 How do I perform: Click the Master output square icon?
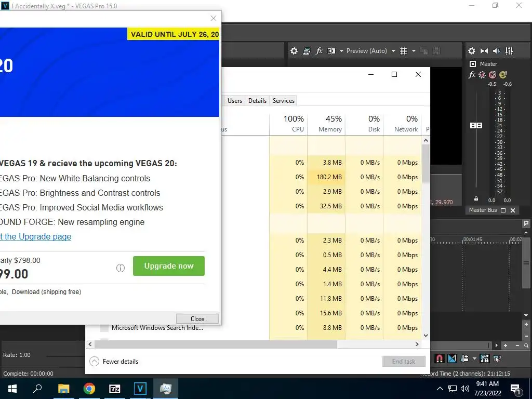coord(473,64)
